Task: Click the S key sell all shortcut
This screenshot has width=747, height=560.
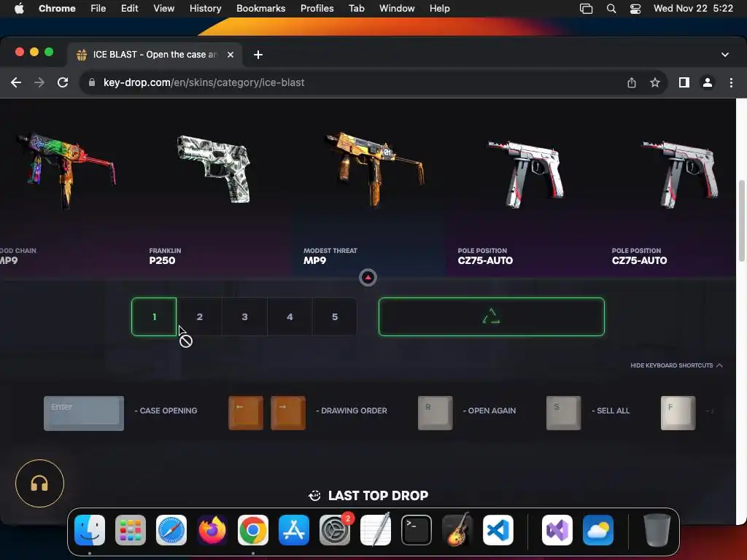Action: coord(564,413)
